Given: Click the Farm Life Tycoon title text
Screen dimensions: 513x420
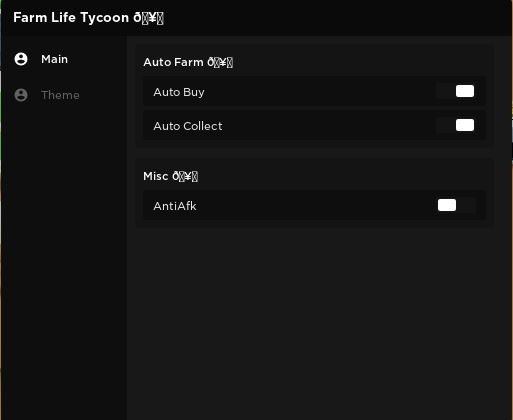Looking at the screenshot, I should (71, 18).
